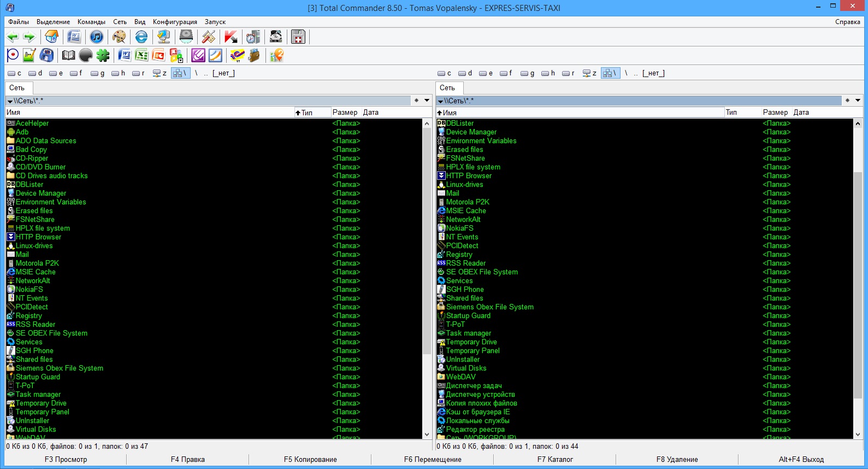Click F4 Правка button
Viewport: 868px width, 469px height.
pyautogui.click(x=188, y=459)
